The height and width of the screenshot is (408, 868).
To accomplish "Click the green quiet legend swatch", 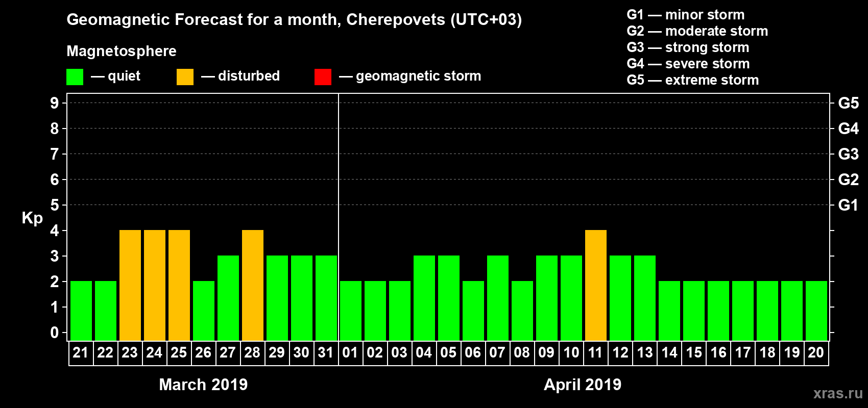I will (x=75, y=77).
